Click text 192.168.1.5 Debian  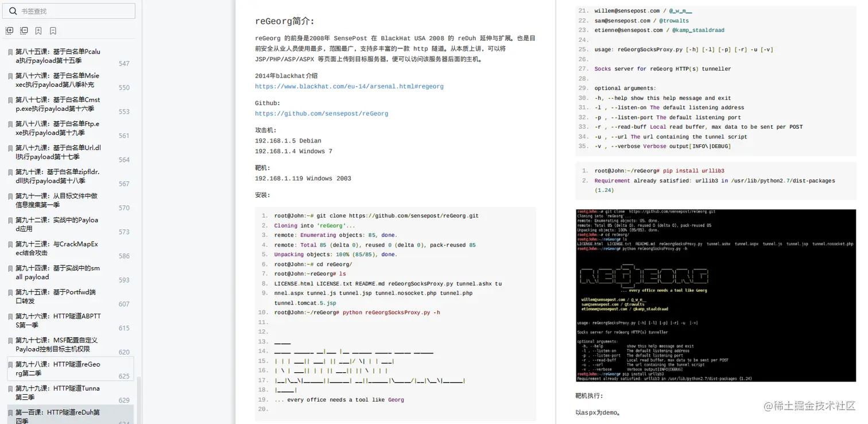pos(288,141)
